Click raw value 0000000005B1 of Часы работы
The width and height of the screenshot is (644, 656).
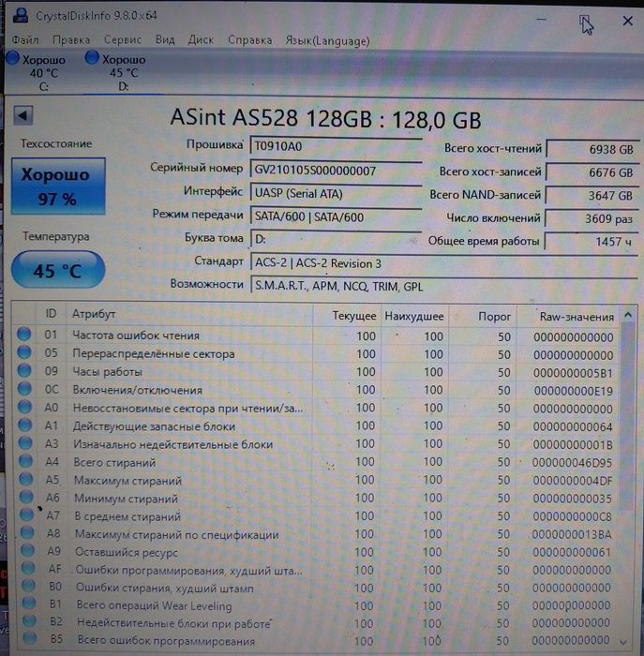(x=573, y=373)
